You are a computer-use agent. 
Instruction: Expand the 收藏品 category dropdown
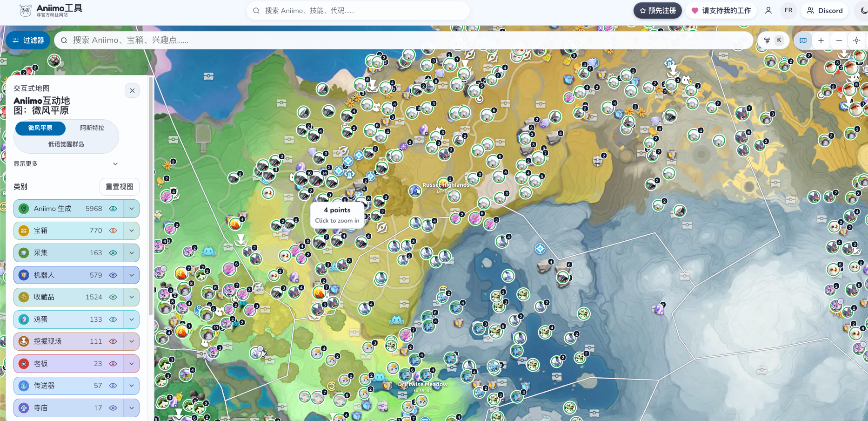click(132, 297)
